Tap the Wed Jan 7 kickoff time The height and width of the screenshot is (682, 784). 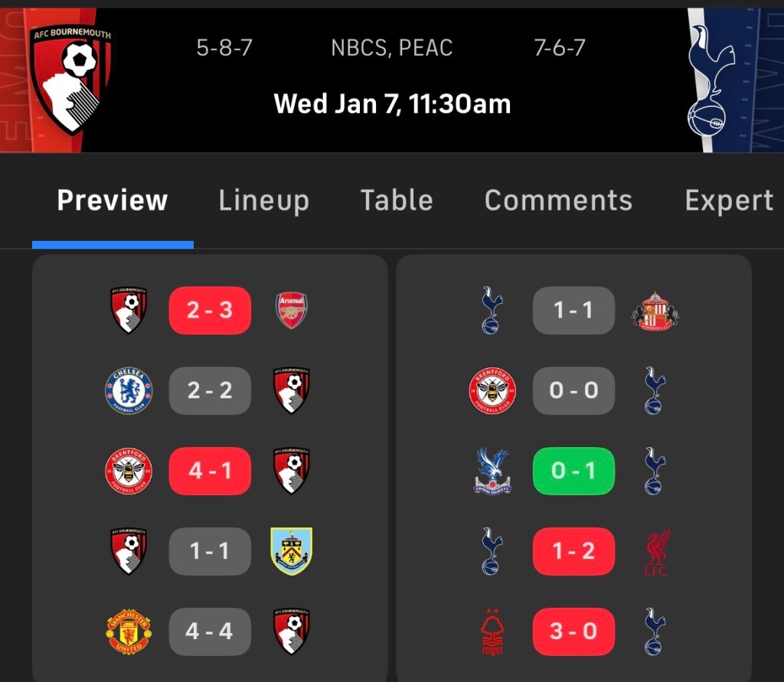pos(392,103)
